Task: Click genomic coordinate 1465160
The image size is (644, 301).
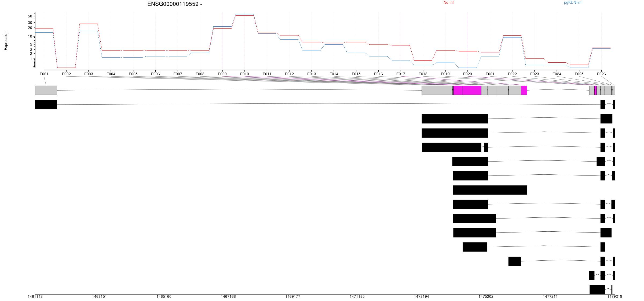Action: (164, 297)
